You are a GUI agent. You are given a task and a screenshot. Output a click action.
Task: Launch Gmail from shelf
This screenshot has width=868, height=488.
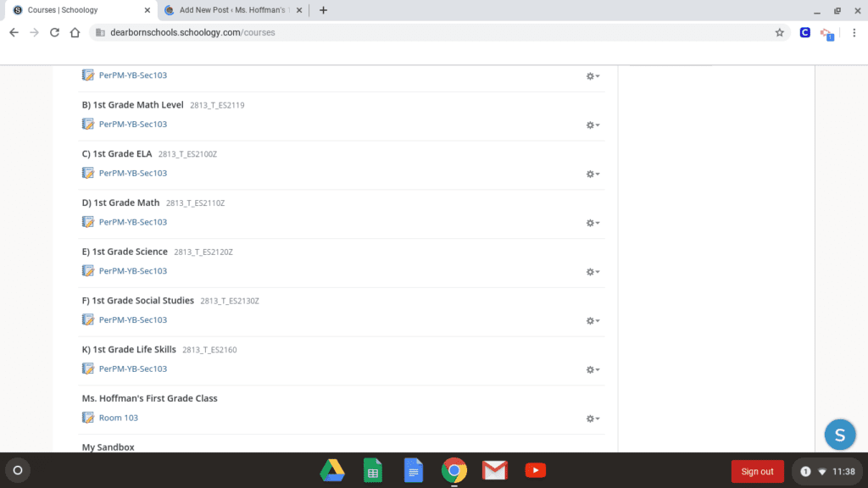point(494,470)
